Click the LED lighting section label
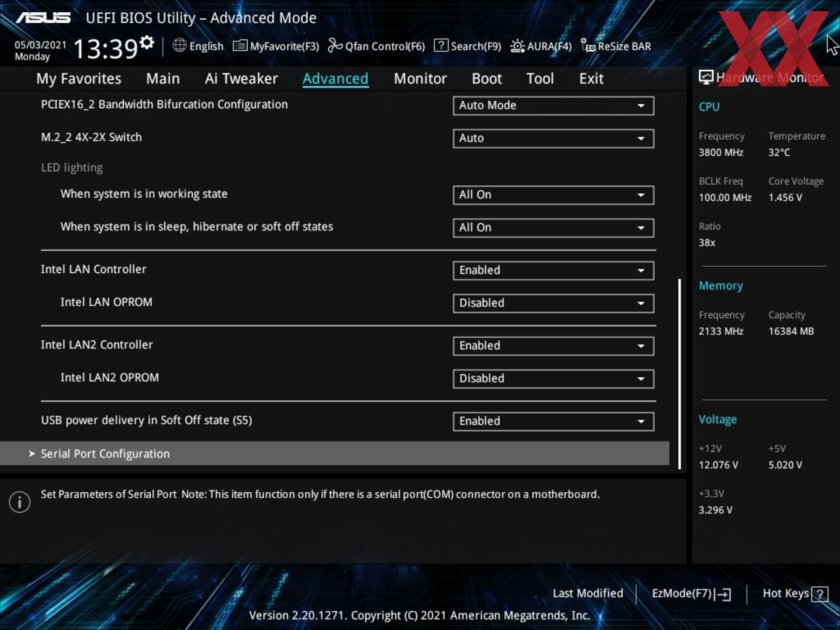Screen dimensions: 840x630 [72, 167]
